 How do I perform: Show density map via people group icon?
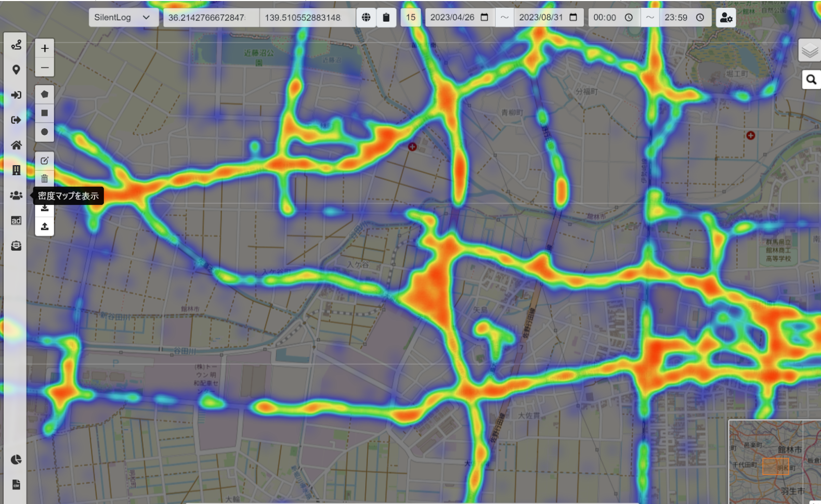pyautogui.click(x=16, y=195)
